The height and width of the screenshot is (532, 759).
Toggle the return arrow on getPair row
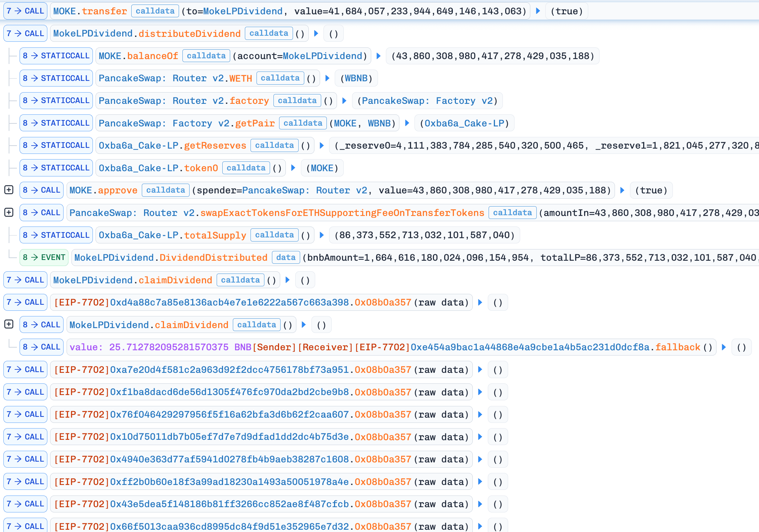point(407,123)
